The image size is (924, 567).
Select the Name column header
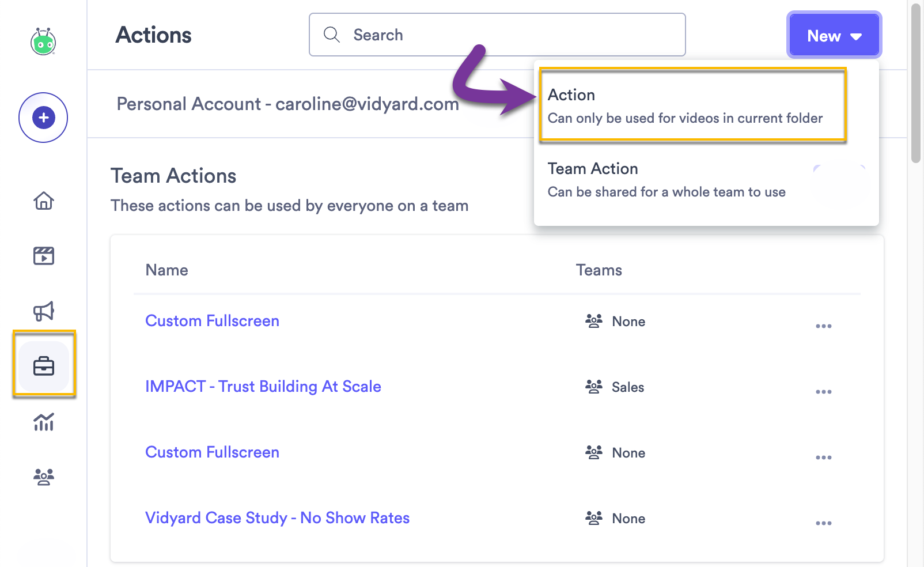click(x=166, y=270)
